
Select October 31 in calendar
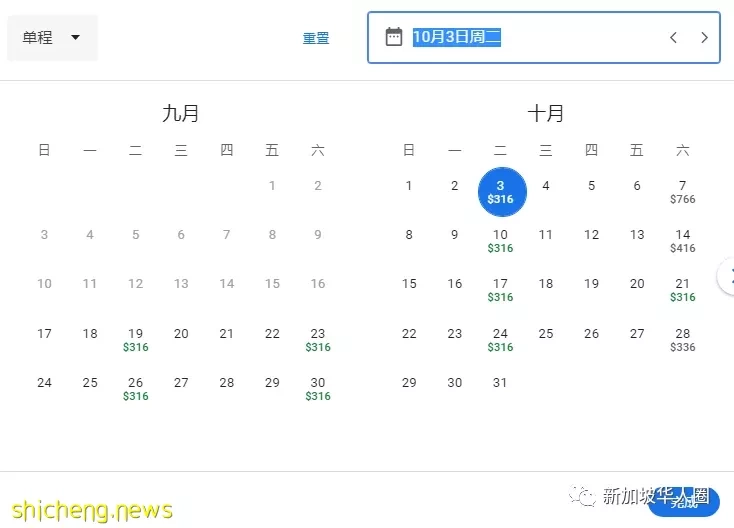click(x=500, y=383)
